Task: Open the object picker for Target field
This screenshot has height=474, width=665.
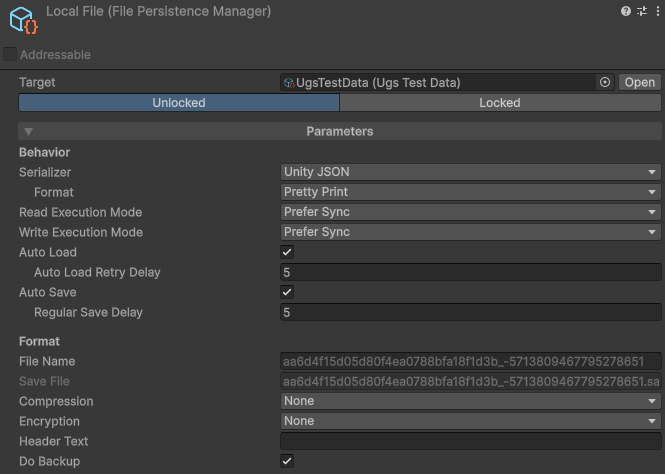Action: [x=605, y=82]
